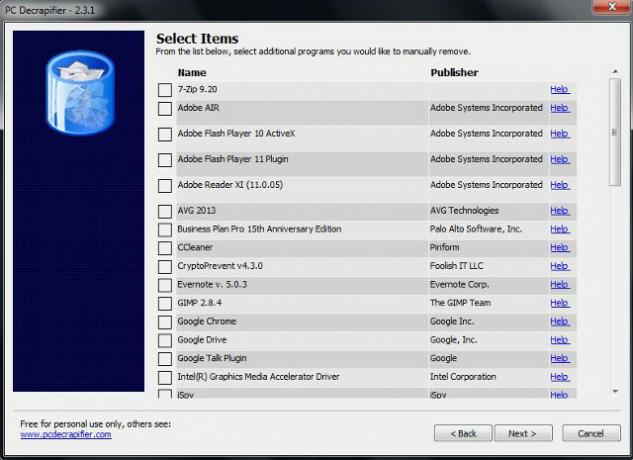Open Help link for Google Chrome
This screenshot has width=633, height=460.
tap(560, 321)
